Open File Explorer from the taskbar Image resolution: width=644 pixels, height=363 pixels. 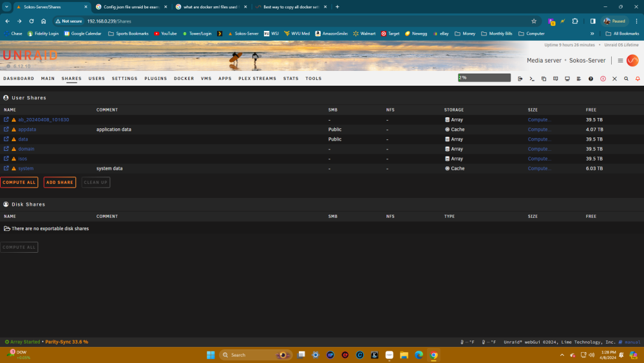[404, 355]
